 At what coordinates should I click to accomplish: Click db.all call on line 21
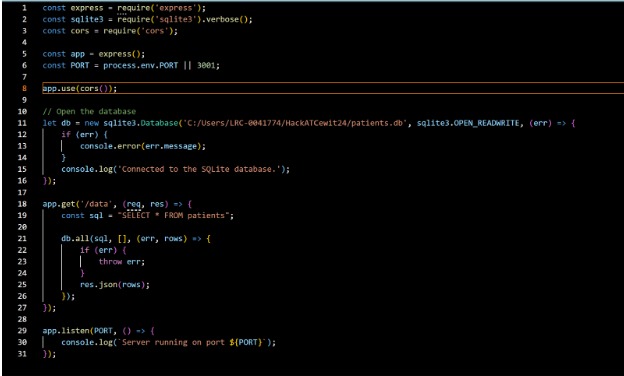tap(75, 239)
